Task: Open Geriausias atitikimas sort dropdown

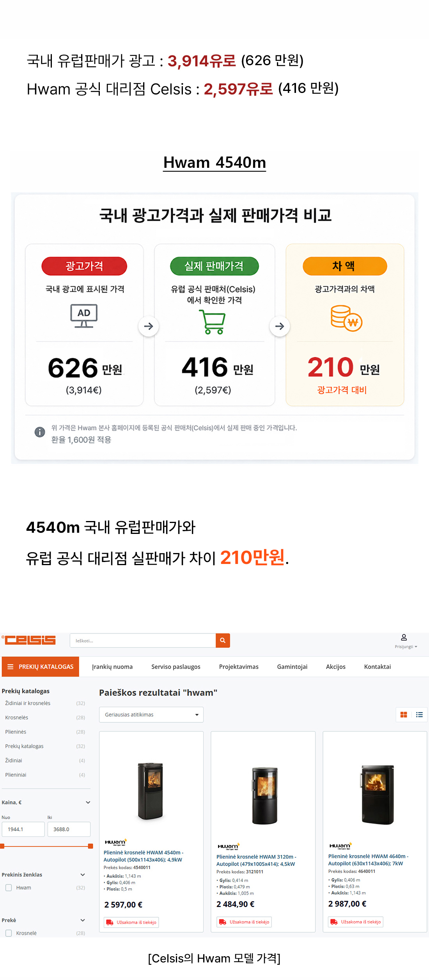Action: 151,715
